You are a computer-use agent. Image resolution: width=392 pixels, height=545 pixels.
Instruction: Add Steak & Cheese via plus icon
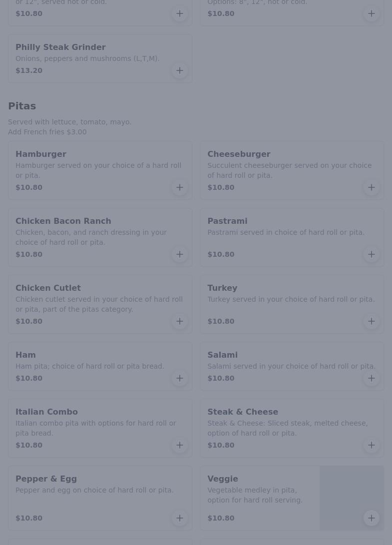(x=372, y=445)
